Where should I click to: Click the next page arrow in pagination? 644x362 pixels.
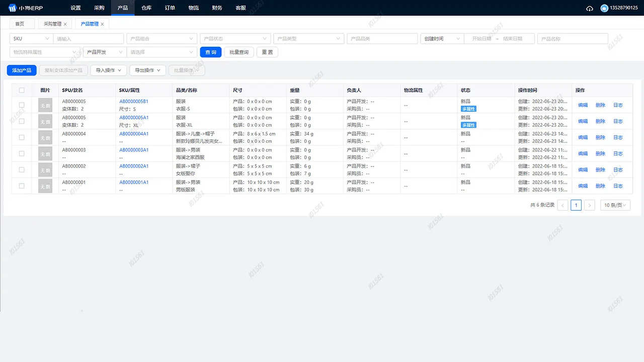coord(589,205)
